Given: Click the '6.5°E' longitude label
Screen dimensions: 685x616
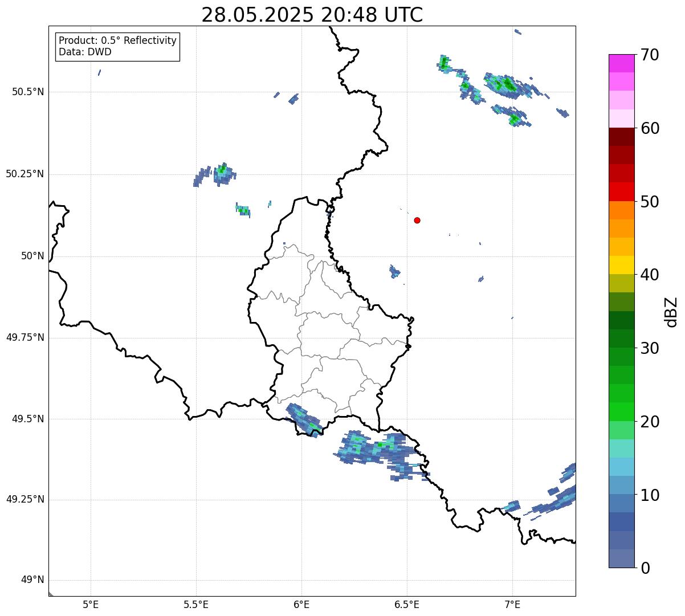Looking at the screenshot, I should [407, 604].
